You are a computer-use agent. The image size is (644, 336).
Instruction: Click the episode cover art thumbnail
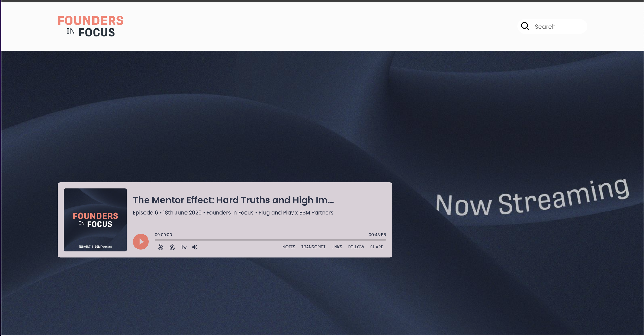95,220
